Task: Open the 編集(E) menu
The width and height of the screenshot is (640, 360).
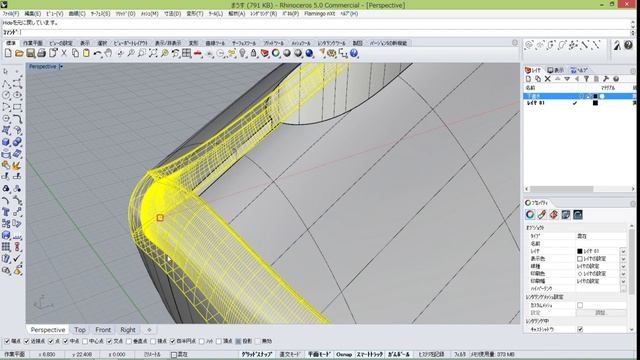Action: click(x=32, y=14)
